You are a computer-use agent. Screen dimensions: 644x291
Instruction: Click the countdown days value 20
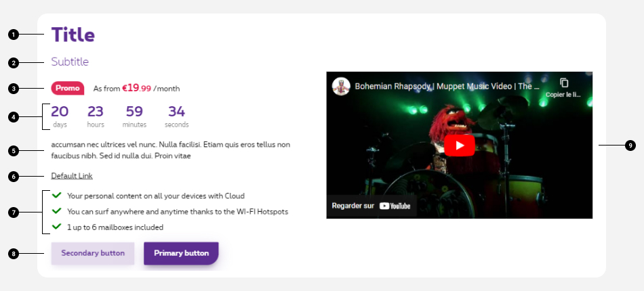coord(60,112)
